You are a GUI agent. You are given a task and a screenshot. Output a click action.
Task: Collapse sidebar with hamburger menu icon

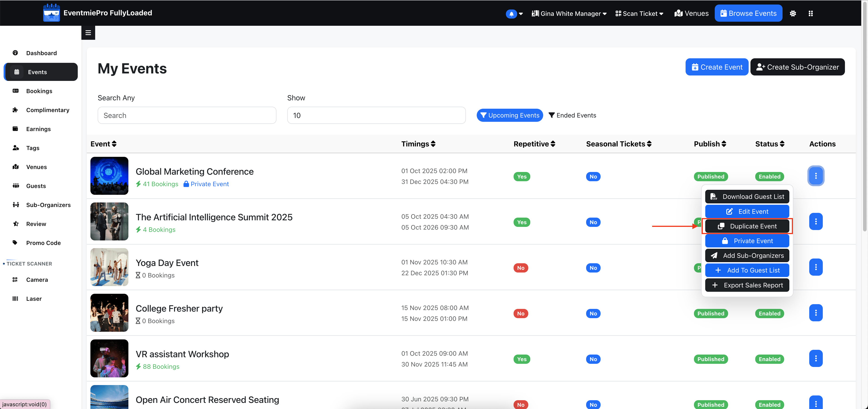(x=88, y=33)
